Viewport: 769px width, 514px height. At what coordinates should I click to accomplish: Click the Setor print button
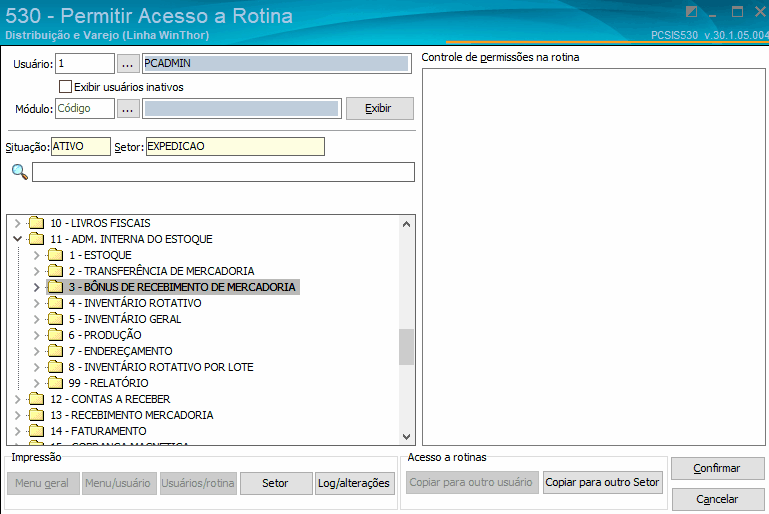276,483
